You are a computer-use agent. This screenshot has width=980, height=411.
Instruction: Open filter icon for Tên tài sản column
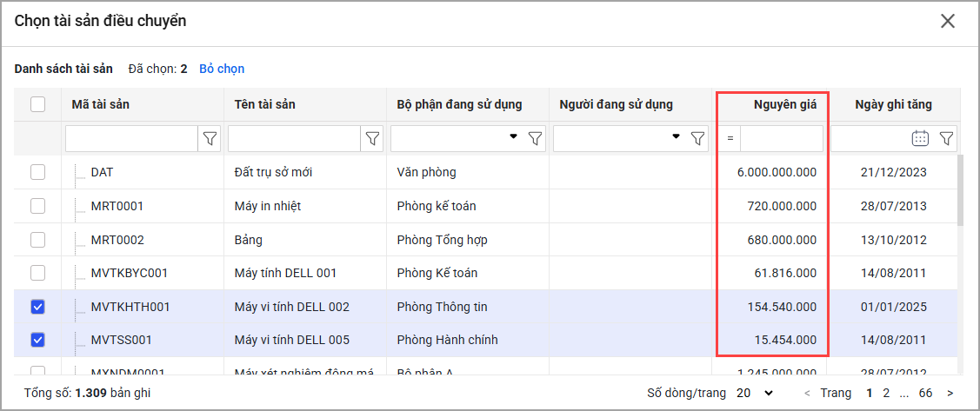372,138
